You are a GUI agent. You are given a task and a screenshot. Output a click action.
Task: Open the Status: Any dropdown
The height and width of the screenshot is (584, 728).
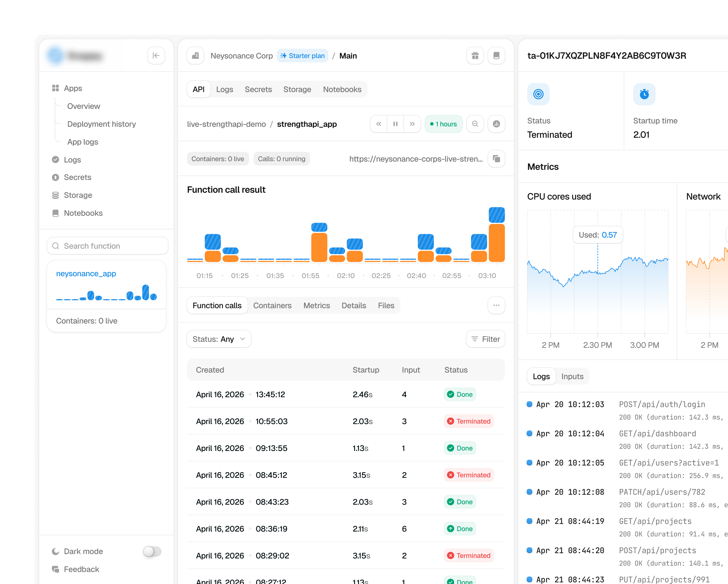[x=219, y=339]
